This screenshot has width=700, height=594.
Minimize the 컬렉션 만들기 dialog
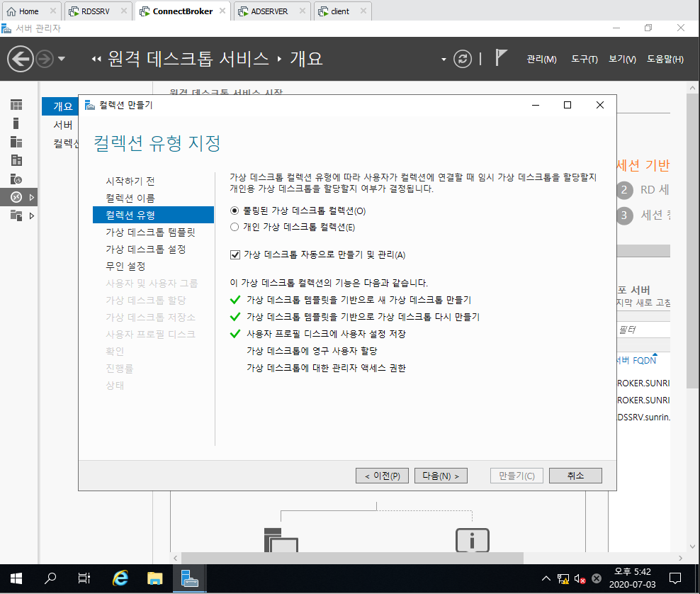pyautogui.click(x=536, y=105)
